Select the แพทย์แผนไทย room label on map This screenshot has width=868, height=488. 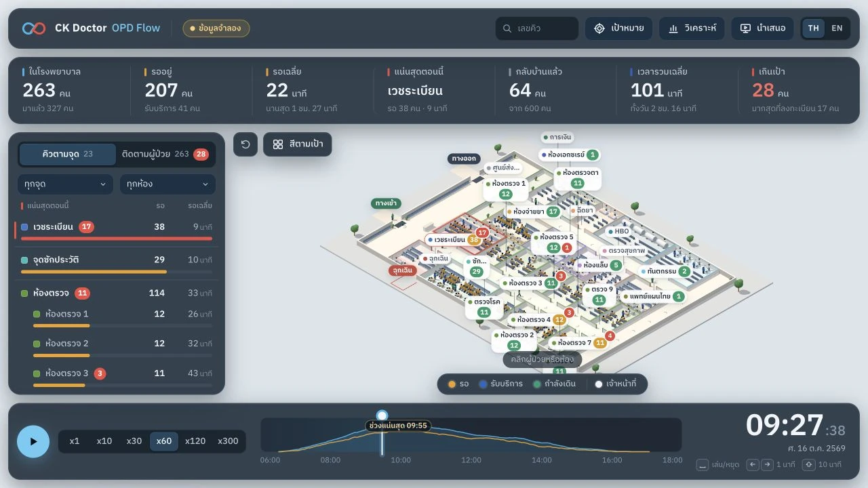click(x=654, y=296)
